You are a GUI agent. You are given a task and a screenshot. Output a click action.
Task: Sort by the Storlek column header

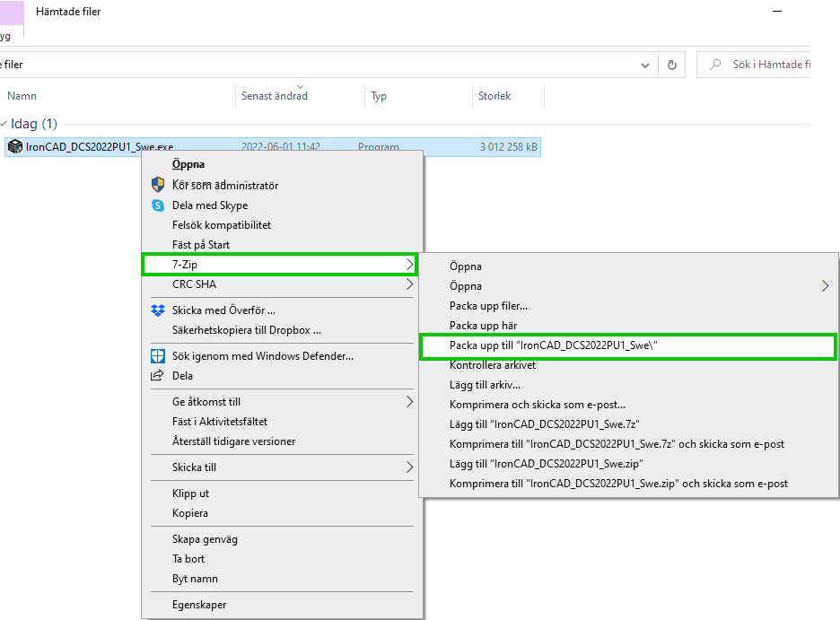click(494, 96)
